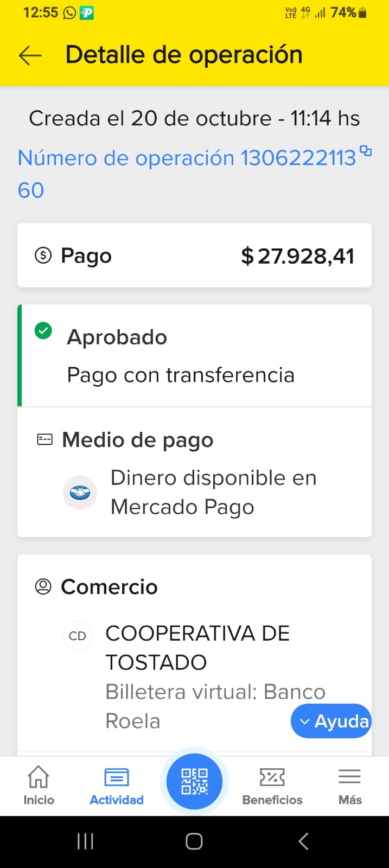The image size is (389, 868).
Task: Switch to the Actividad tab
Action: coord(117,784)
